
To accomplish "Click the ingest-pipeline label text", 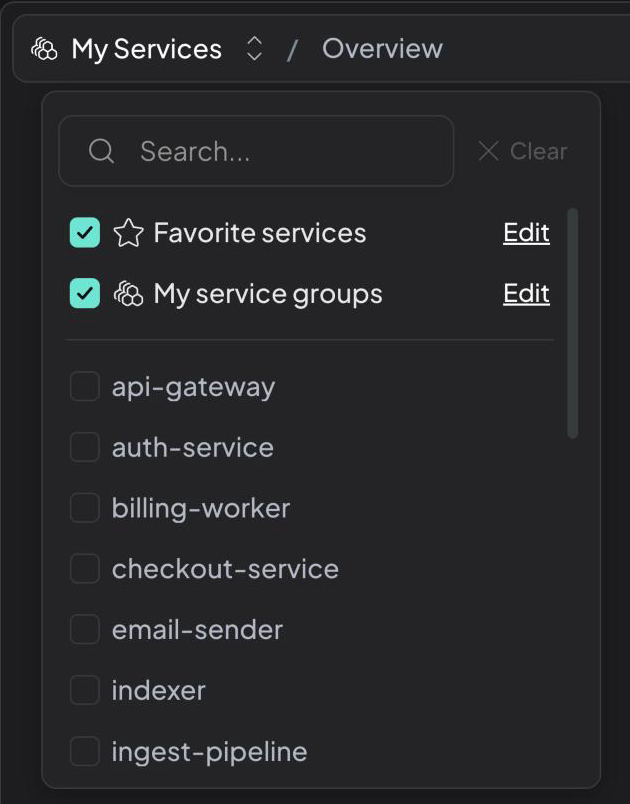I will [210, 752].
